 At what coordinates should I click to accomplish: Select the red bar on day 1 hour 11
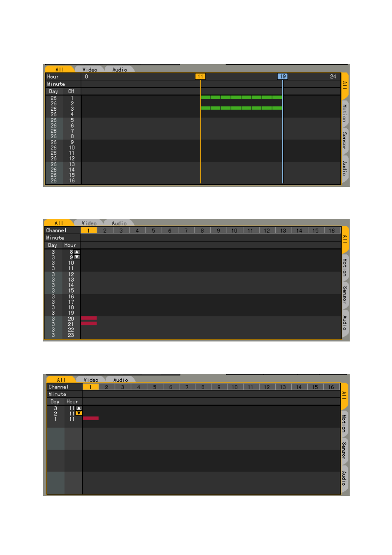coord(91,418)
